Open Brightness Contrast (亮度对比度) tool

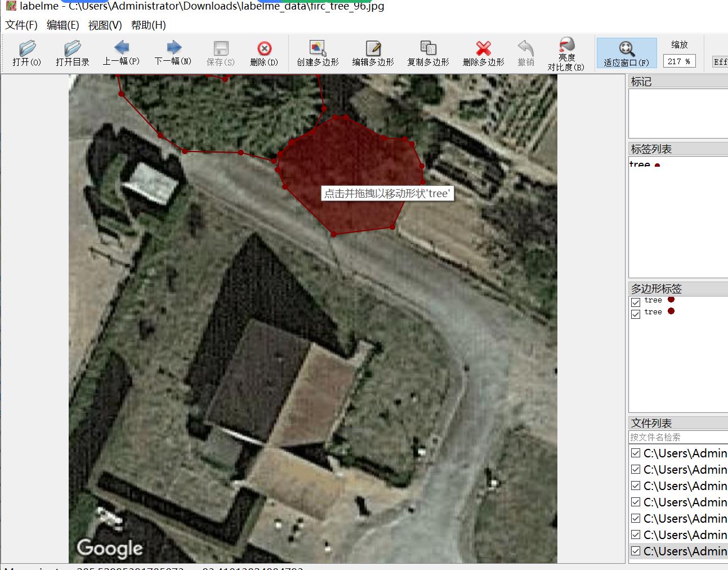[566, 54]
